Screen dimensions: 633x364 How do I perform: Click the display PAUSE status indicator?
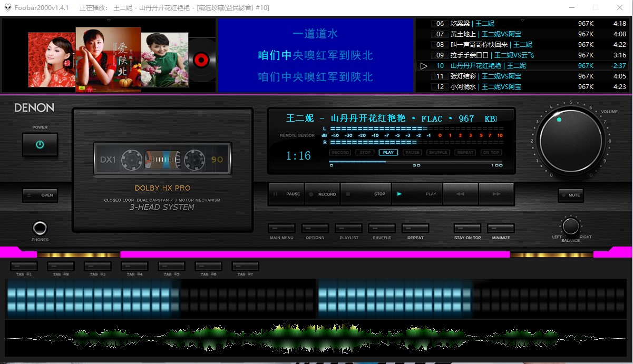[x=413, y=152]
